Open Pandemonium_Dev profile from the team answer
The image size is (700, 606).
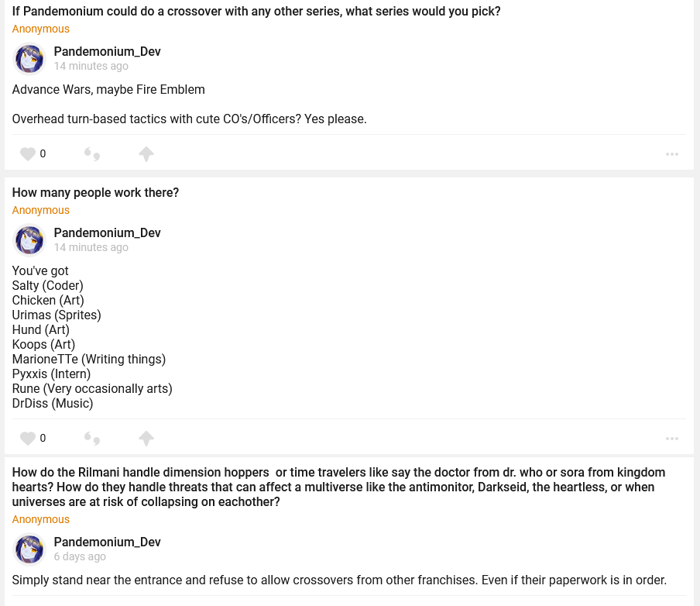click(107, 233)
